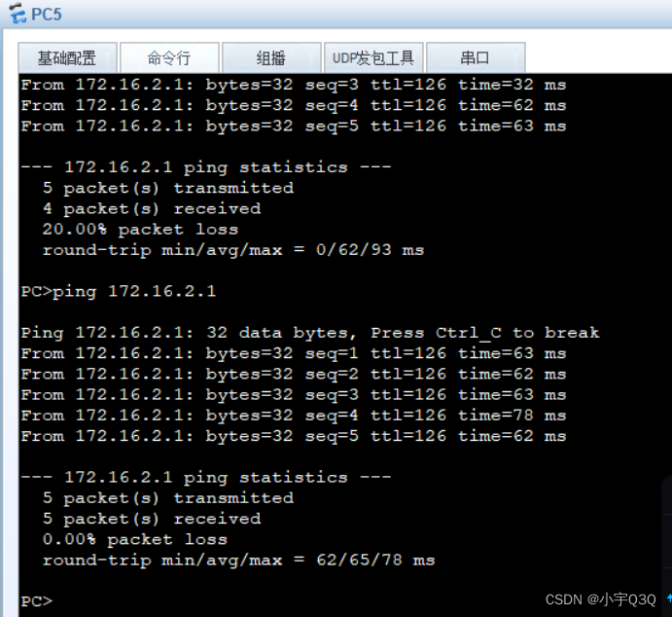The image size is (672, 617).
Task: Click the 'PC>ping 172.16.2.1' command line
Action: [x=119, y=292]
